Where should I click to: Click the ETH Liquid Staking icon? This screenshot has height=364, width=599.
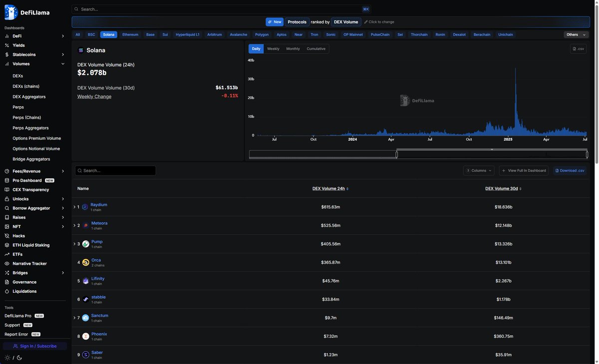(x=7, y=245)
